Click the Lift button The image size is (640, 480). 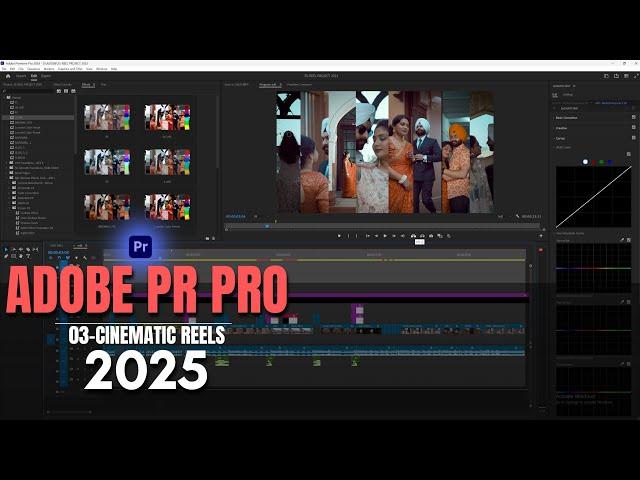click(x=413, y=236)
